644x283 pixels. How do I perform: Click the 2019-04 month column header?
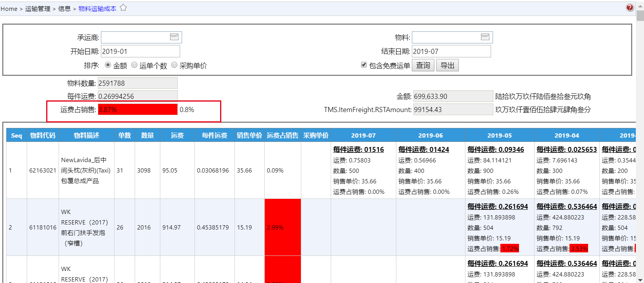(567, 135)
